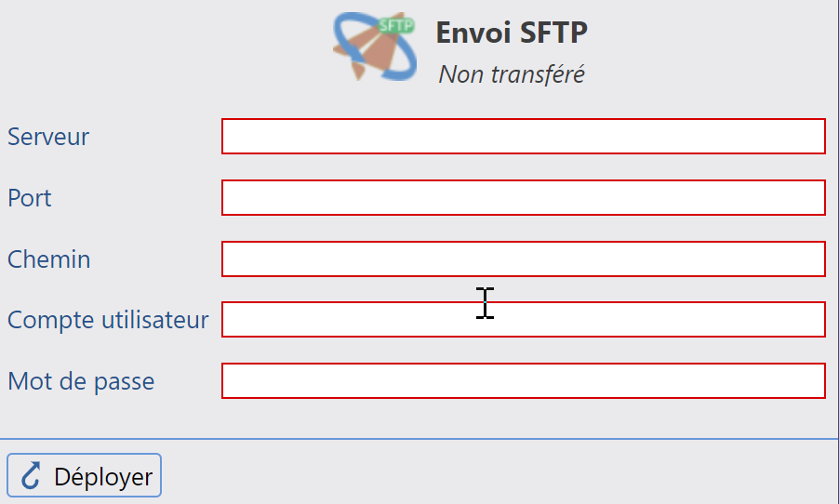Focus the Serveur input field
This screenshot has height=504, width=839.
524,137
